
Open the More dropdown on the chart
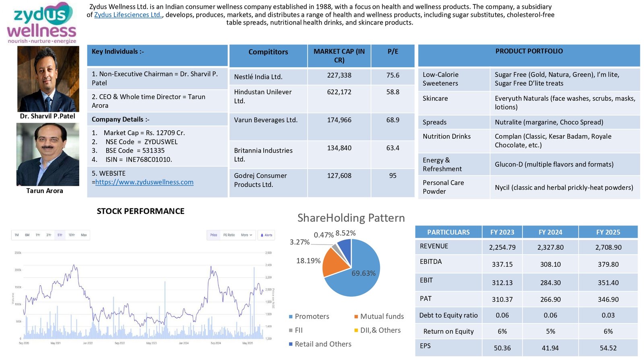pos(246,235)
